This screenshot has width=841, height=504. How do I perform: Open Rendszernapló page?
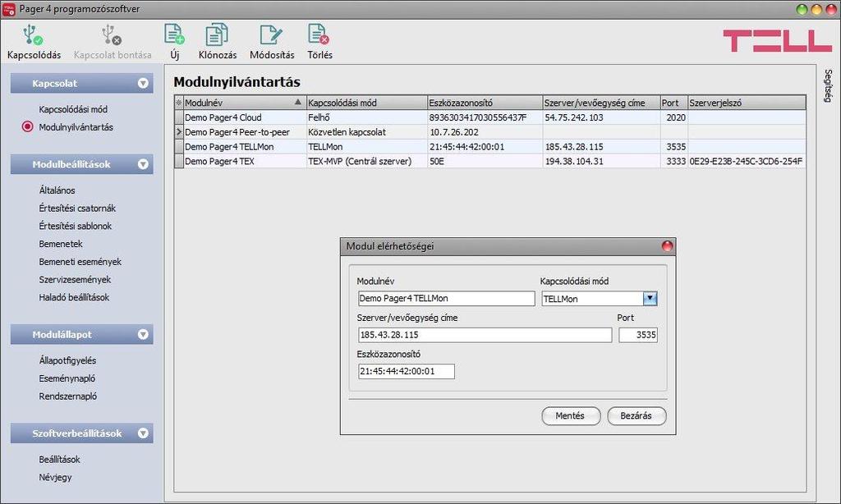click(67, 396)
